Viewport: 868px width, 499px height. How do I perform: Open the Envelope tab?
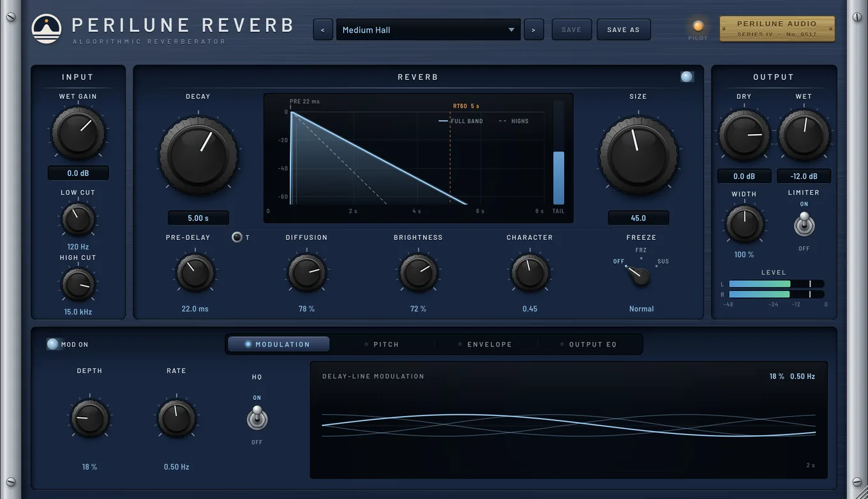click(486, 344)
